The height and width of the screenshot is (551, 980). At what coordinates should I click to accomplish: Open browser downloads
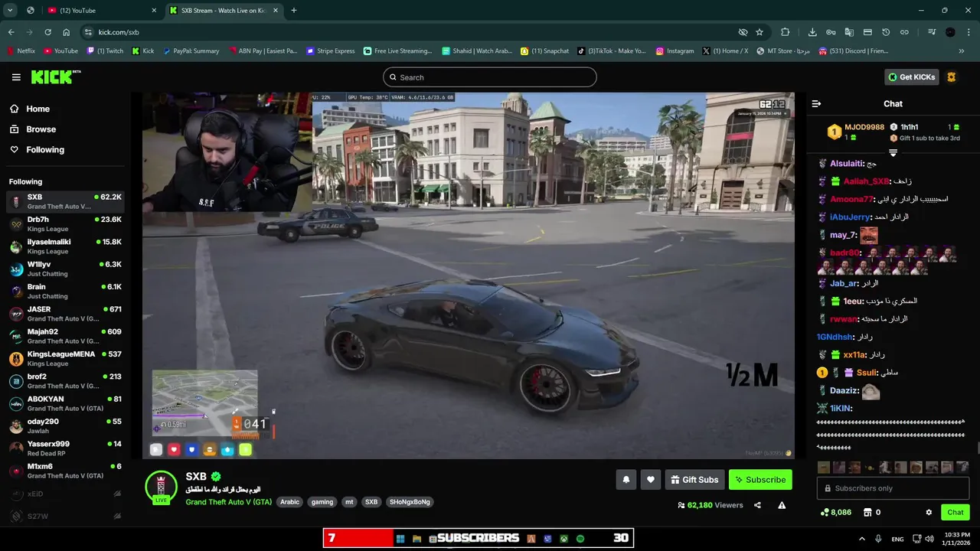tap(812, 32)
